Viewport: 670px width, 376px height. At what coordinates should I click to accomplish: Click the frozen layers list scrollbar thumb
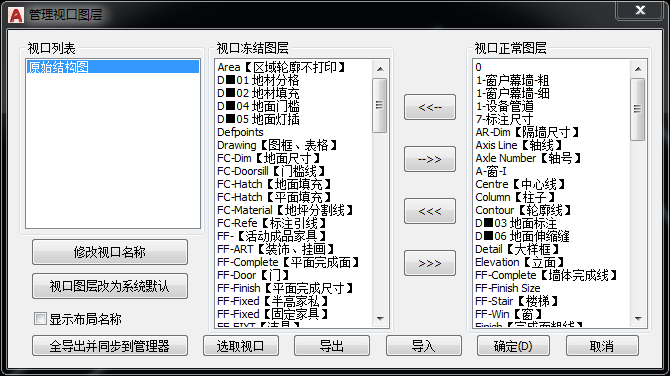[379, 105]
